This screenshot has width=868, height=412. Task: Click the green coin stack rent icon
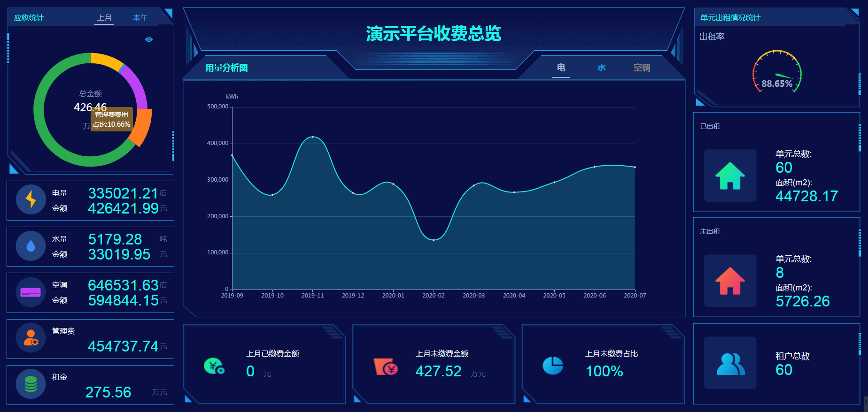point(31,384)
